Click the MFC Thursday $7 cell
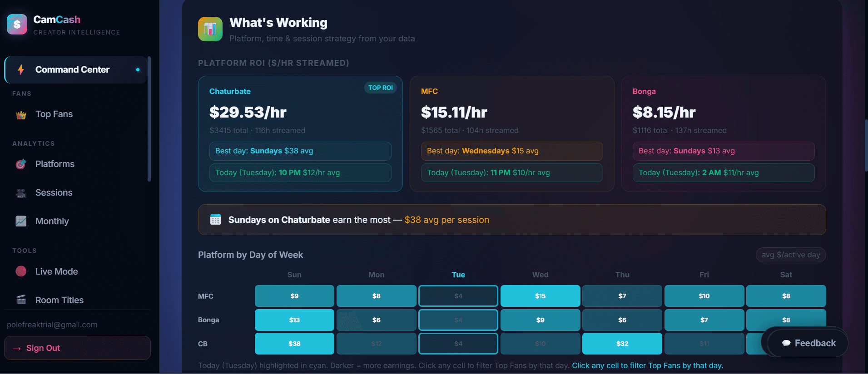868x374 pixels. pyautogui.click(x=622, y=296)
